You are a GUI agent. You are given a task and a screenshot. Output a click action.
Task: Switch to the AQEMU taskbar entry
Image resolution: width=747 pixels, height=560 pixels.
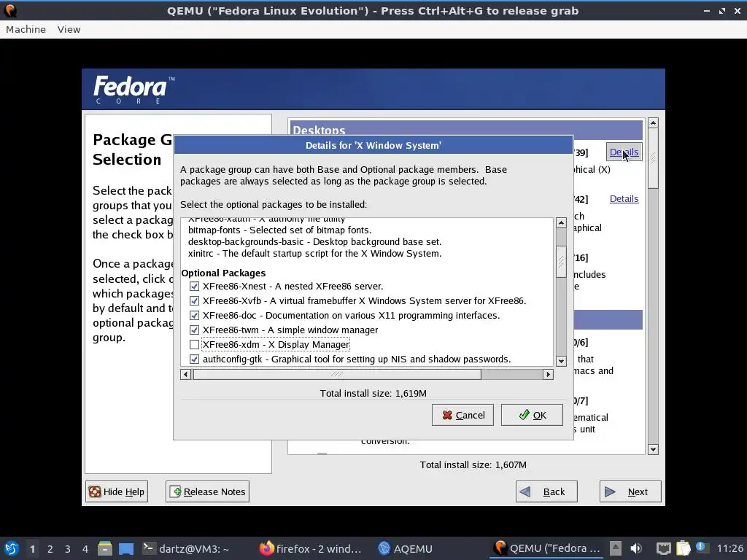[x=406, y=548]
